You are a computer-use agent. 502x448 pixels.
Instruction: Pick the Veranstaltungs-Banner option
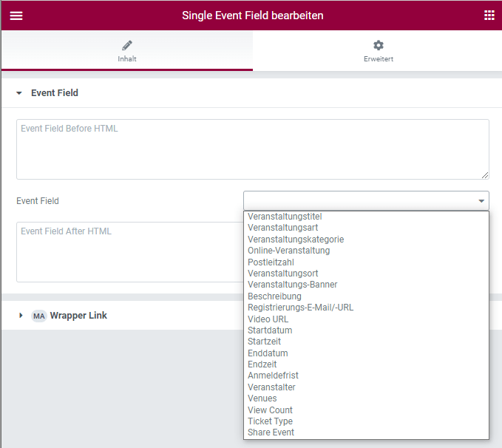tap(292, 285)
